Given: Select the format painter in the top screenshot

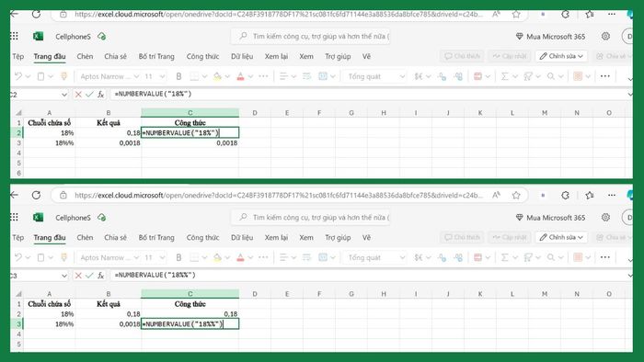Looking at the screenshot, I should (x=63, y=76).
